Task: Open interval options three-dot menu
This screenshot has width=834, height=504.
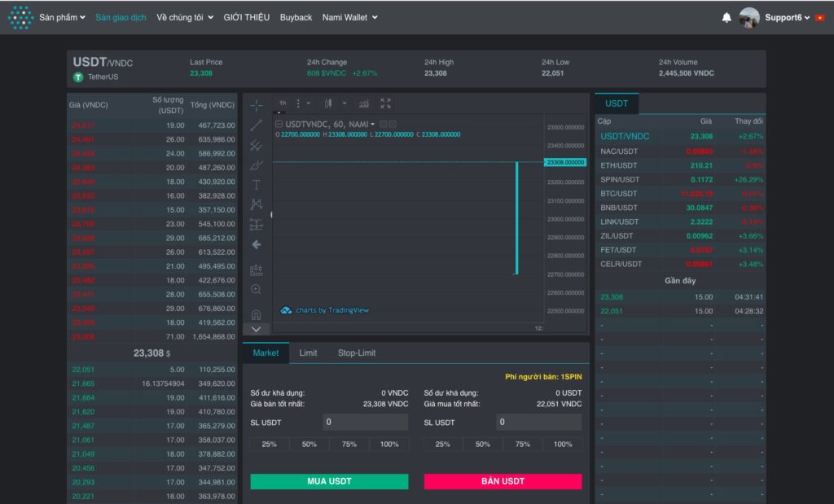Action: click(298, 103)
